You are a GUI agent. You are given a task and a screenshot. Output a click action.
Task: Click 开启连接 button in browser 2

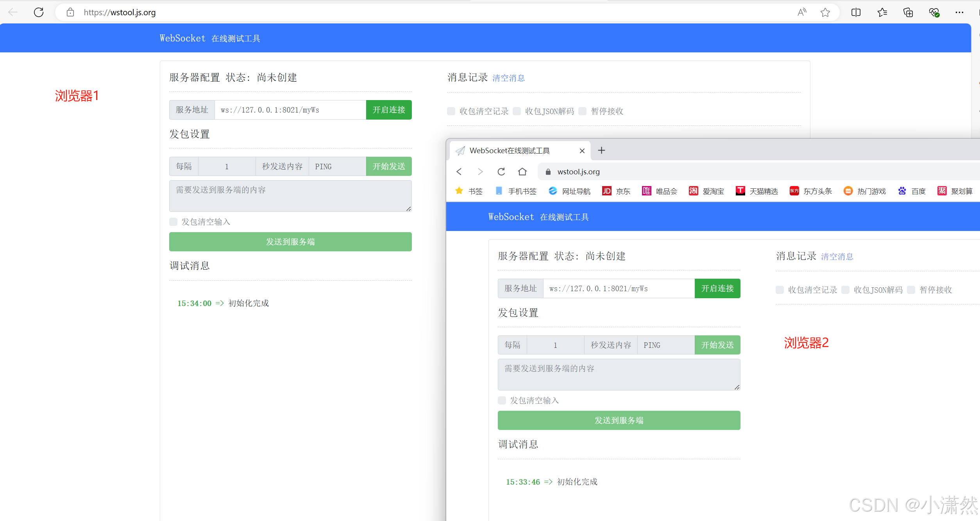pyautogui.click(x=717, y=288)
